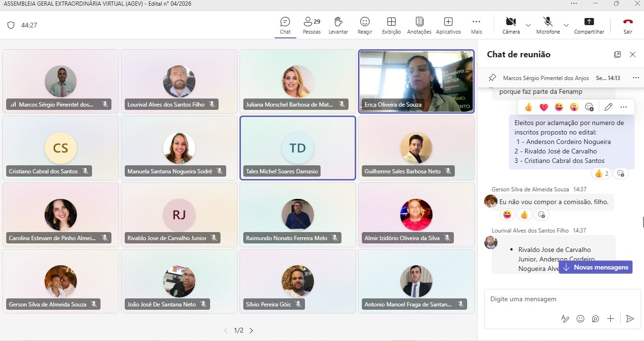Toggle the Câmera on or off

[x=511, y=25]
